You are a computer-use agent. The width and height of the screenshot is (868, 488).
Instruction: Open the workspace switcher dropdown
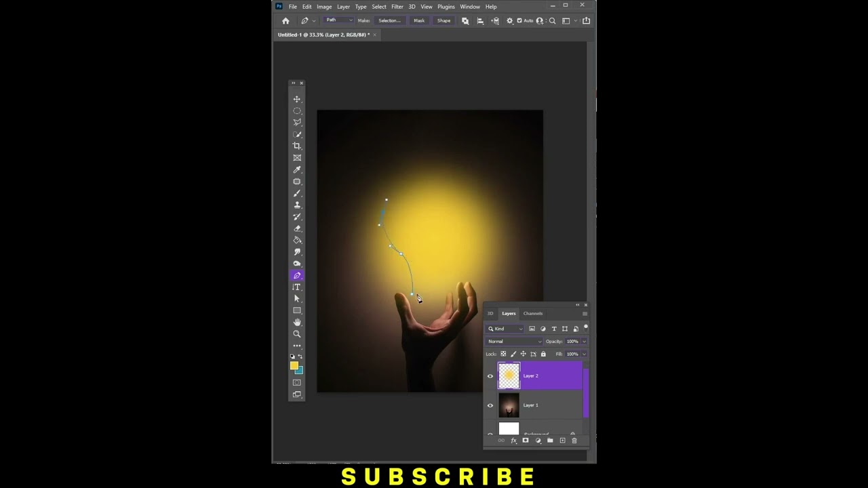tap(576, 20)
